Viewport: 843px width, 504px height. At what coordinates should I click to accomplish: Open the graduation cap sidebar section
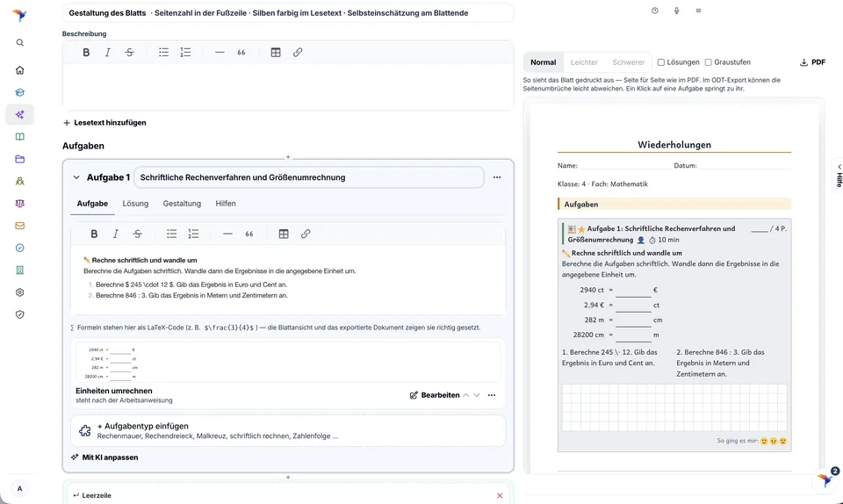pyautogui.click(x=20, y=92)
